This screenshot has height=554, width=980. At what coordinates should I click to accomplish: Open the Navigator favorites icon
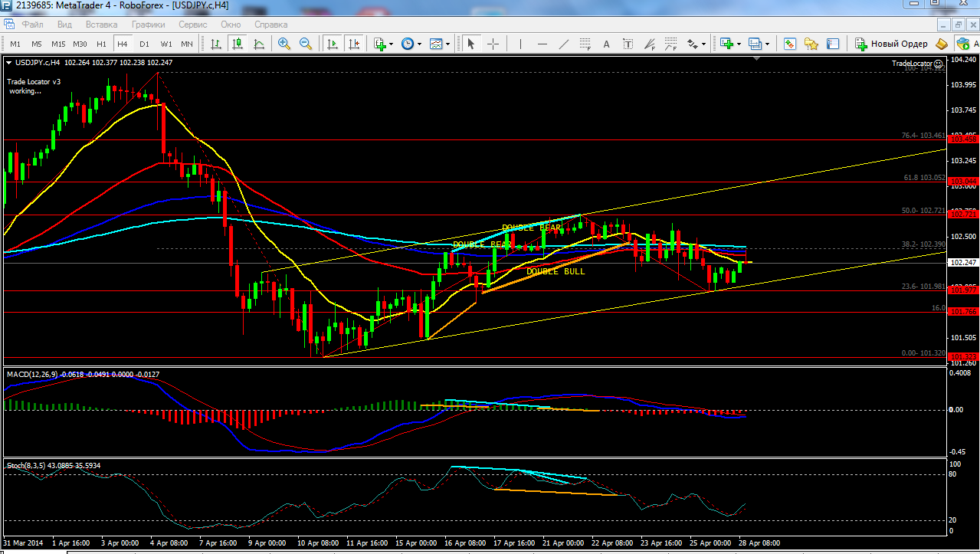pyautogui.click(x=811, y=44)
